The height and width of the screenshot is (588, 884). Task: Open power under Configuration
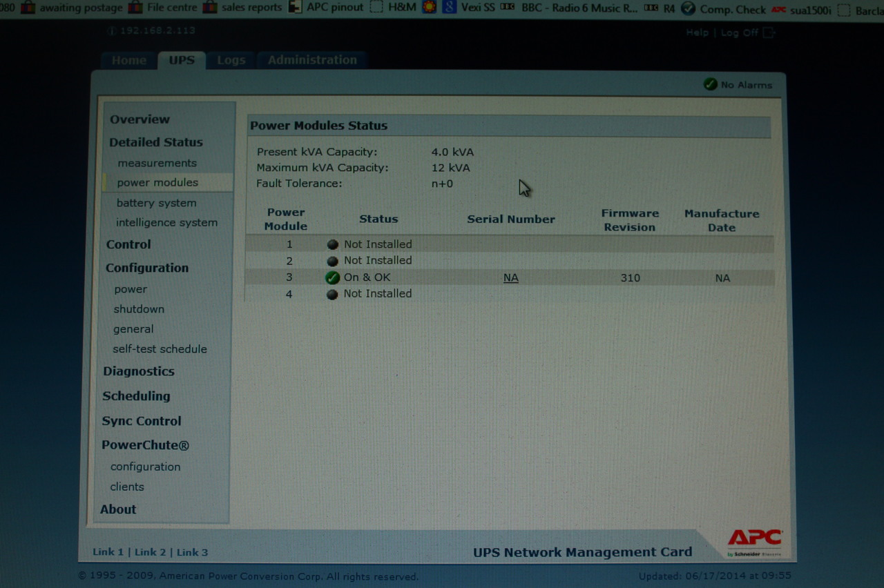tap(131, 289)
